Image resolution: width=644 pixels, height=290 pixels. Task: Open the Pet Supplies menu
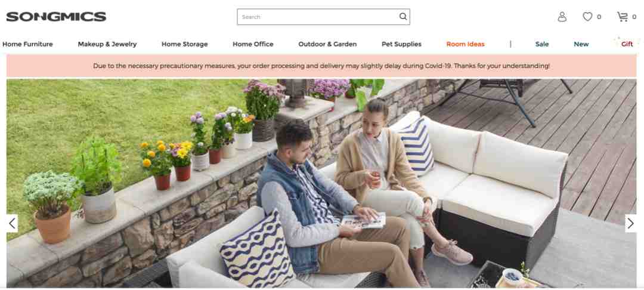click(x=401, y=44)
